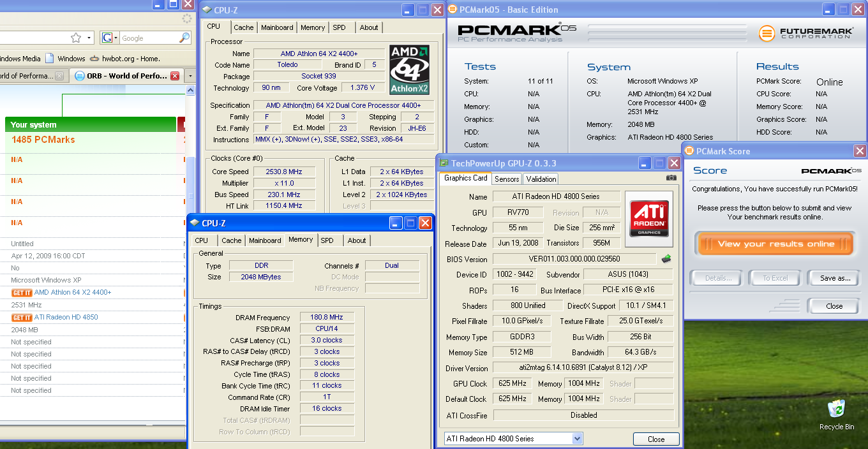
Task: Open the Recycle Bin desktop icon
Action: click(x=836, y=414)
